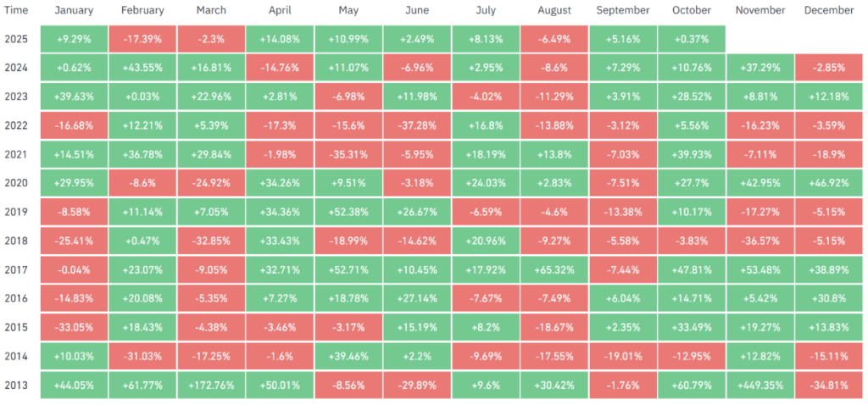The height and width of the screenshot is (405, 868).
Task: Click the Time header cell
Action: point(16,11)
